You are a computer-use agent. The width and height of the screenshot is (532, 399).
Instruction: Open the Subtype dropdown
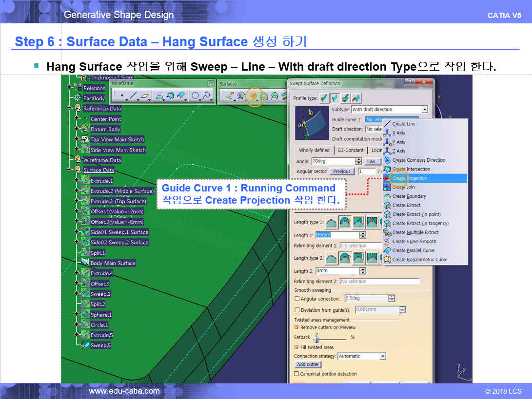pyautogui.click(x=424, y=110)
